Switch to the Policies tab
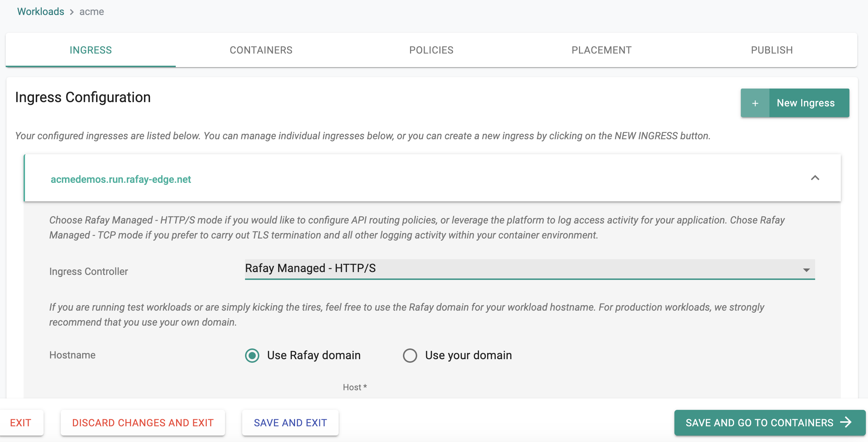 [x=431, y=50]
